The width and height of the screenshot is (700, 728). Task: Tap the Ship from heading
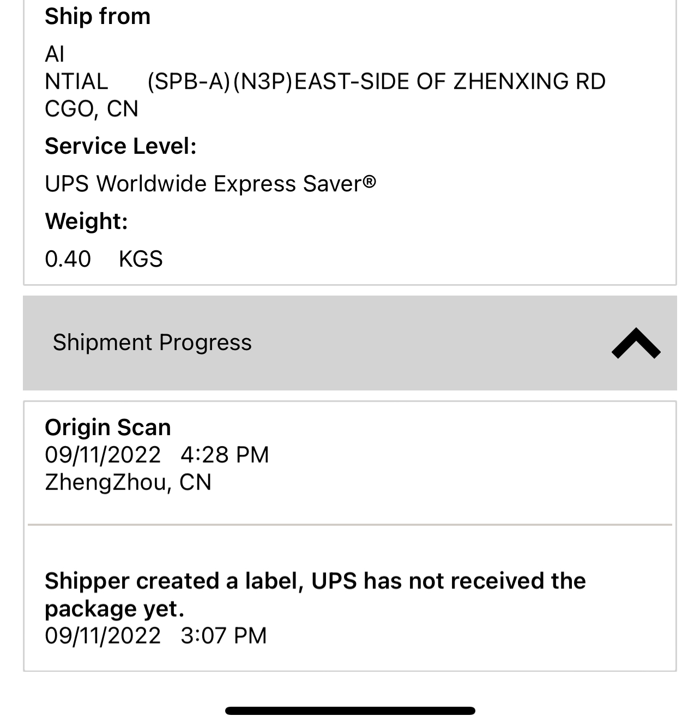[x=98, y=16]
